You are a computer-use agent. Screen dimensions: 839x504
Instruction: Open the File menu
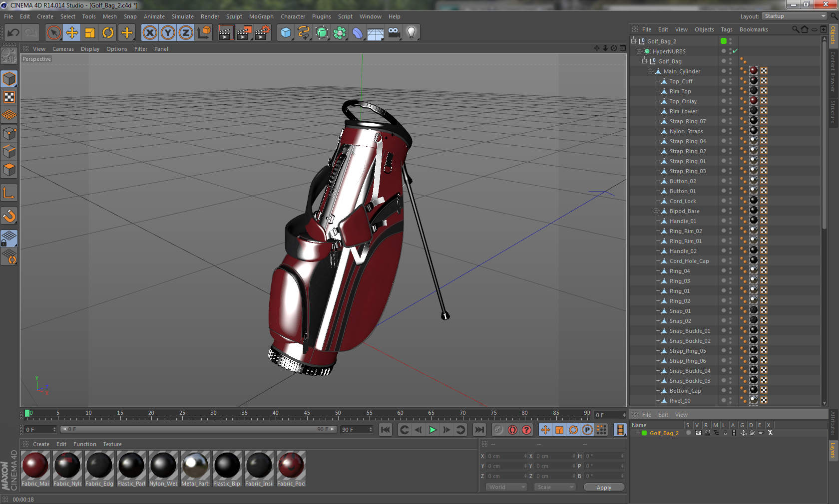(x=8, y=16)
